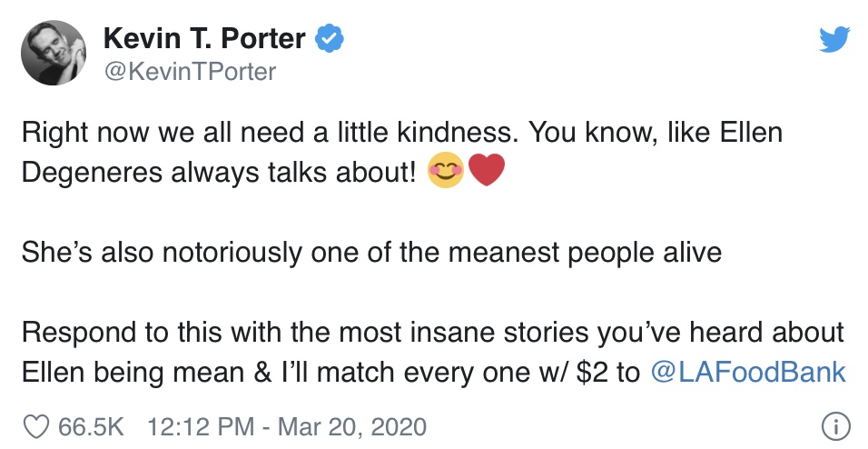
Task: Open Kevin T. Porter's profile photo
Action: coord(52,52)
